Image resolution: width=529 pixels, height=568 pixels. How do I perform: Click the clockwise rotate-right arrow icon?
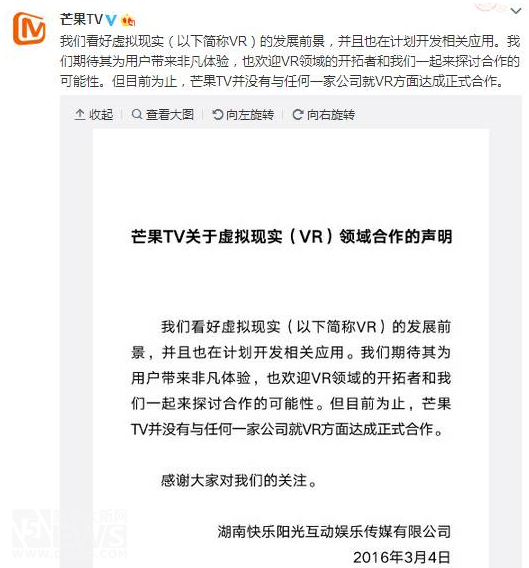pyautogui.click(x=297, y=114)
